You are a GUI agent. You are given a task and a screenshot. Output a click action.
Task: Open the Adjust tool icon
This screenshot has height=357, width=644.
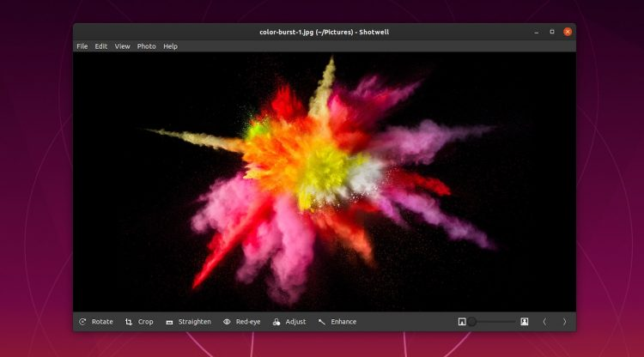(276, 322)
